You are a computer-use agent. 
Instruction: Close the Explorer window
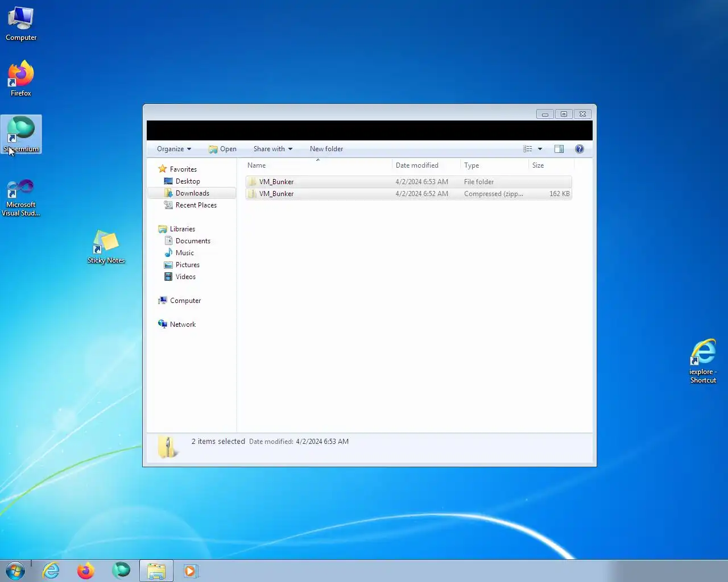pyautogui.click(x=582, y=114)
